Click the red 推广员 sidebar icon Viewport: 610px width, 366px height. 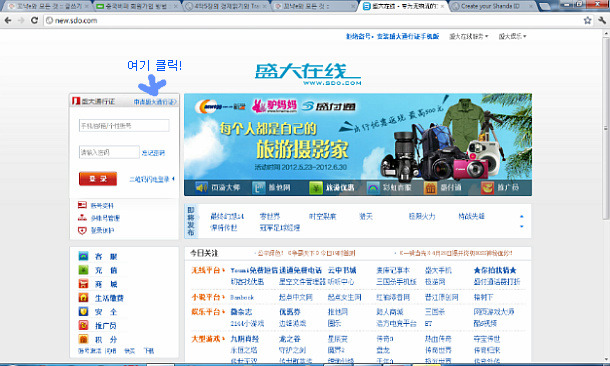[83, 325]
